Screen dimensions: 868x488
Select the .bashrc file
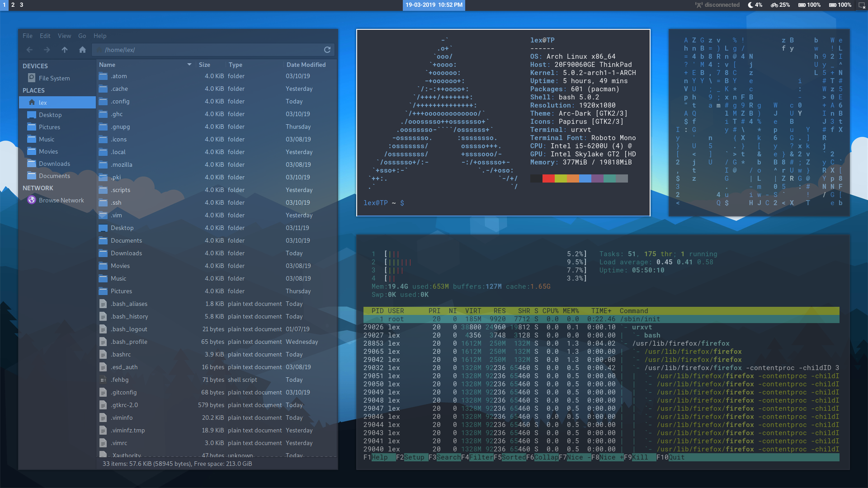click(x=121, y=354)
